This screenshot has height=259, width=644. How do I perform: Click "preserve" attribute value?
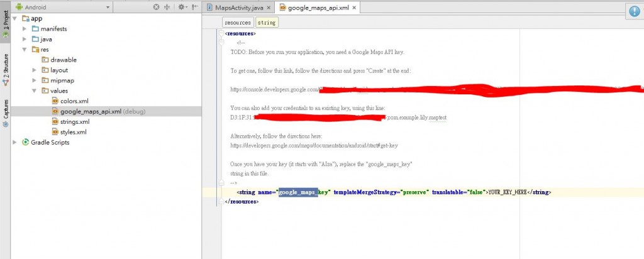click(x=415, y=192)
